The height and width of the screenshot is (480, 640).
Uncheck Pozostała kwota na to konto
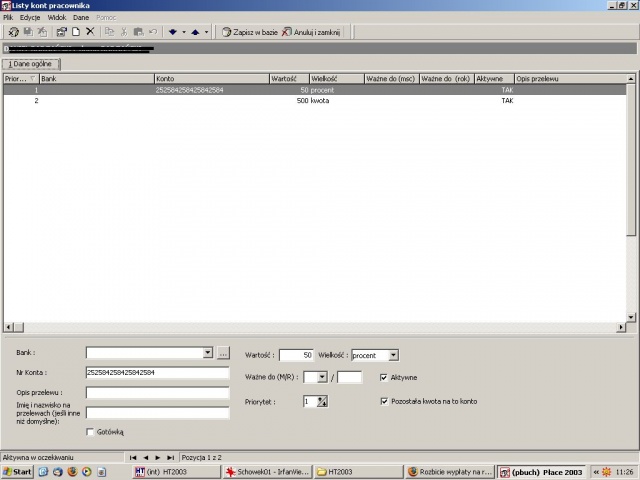tap(384, 401)
